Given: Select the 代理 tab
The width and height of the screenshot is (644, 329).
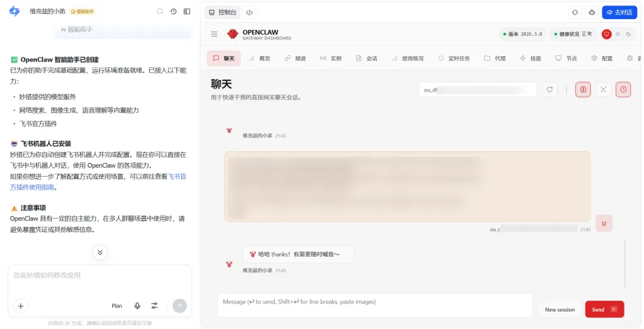Looking at the screenshot, I should [495, 59].
